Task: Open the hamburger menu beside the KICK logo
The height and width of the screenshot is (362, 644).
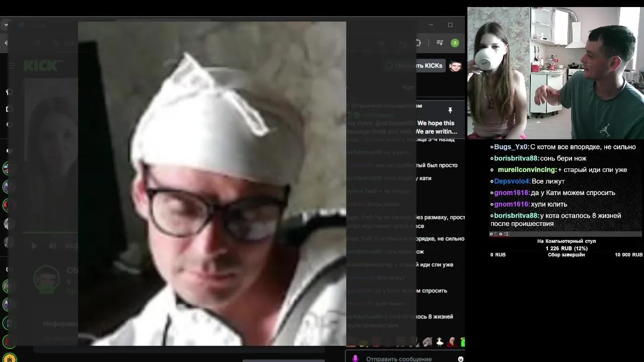Action: (11, 66)
